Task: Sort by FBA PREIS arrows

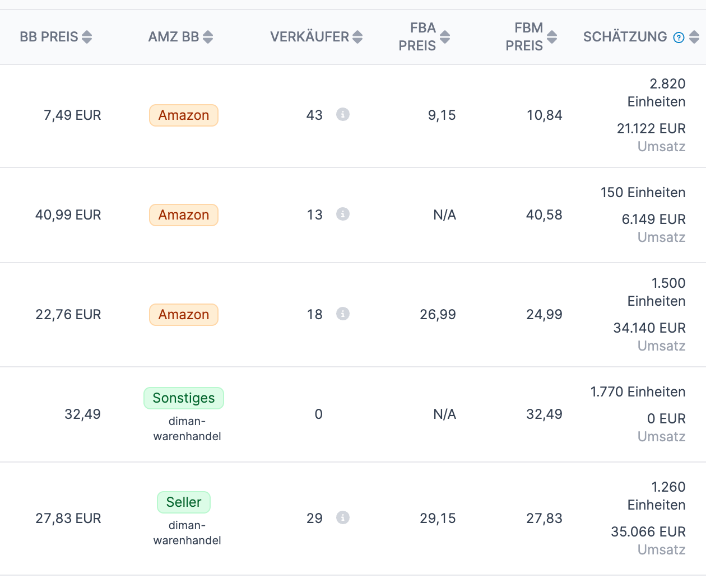Action: 445,37
